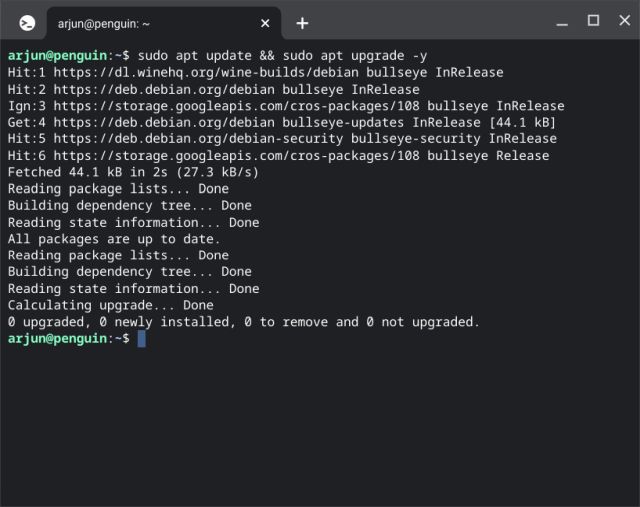The image size is (640, 507).
Task: Click the 'All packages are up to date' line
Action: pyautogui.click(x=114, y=239)
